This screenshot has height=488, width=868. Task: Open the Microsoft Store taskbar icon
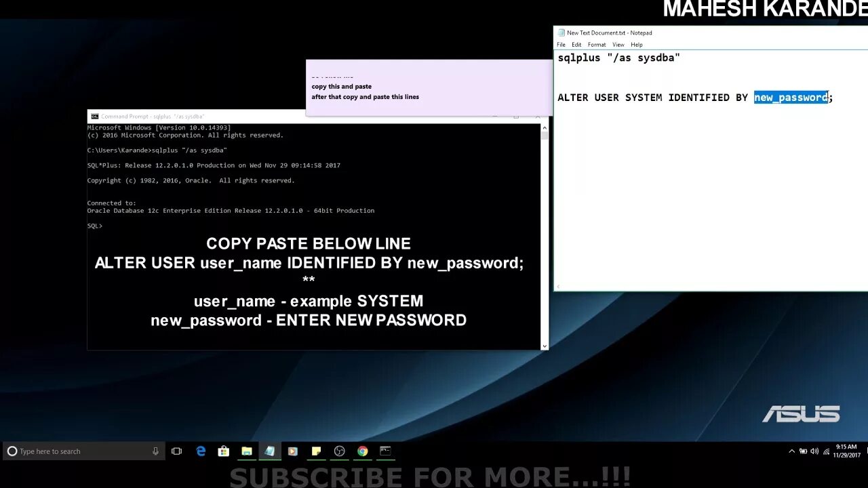click(x=223, y=451)
